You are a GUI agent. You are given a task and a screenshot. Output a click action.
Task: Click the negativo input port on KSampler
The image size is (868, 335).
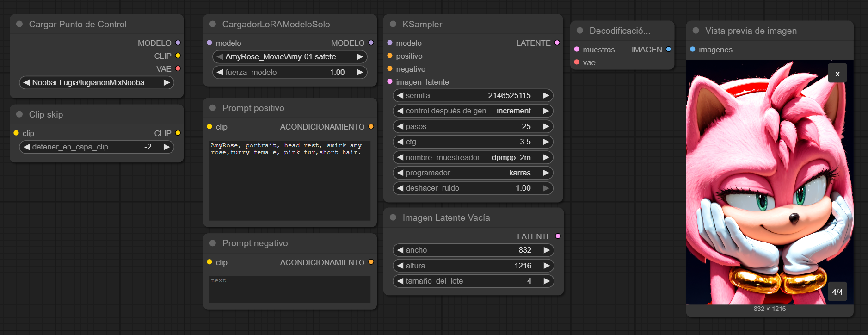click(x=390, y=68)
